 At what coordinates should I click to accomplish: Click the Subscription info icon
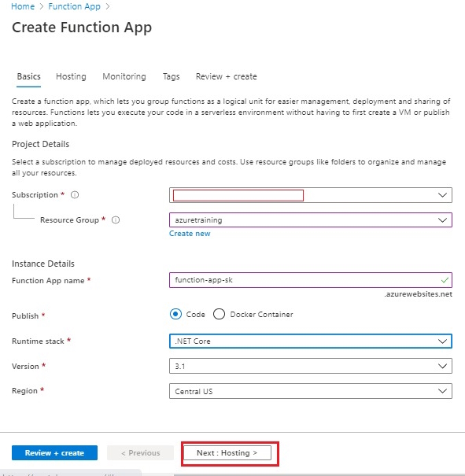click(75, 194)
